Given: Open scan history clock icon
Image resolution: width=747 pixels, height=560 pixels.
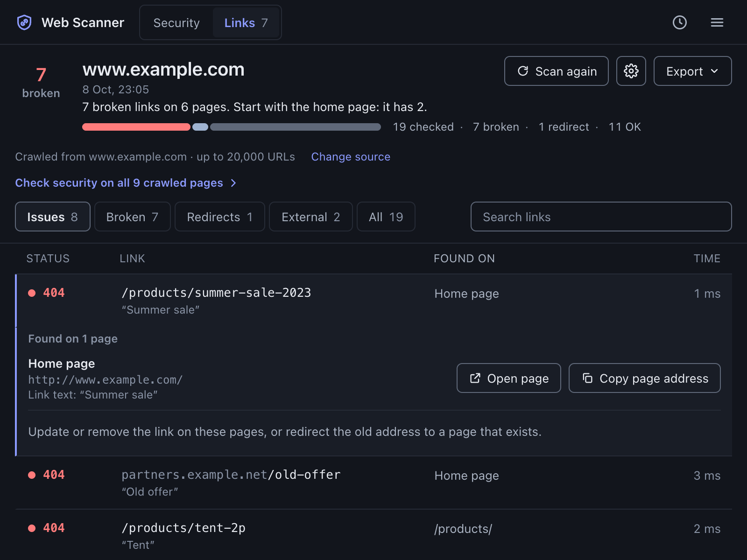Looking at the screenshot, I should point(680,22).
